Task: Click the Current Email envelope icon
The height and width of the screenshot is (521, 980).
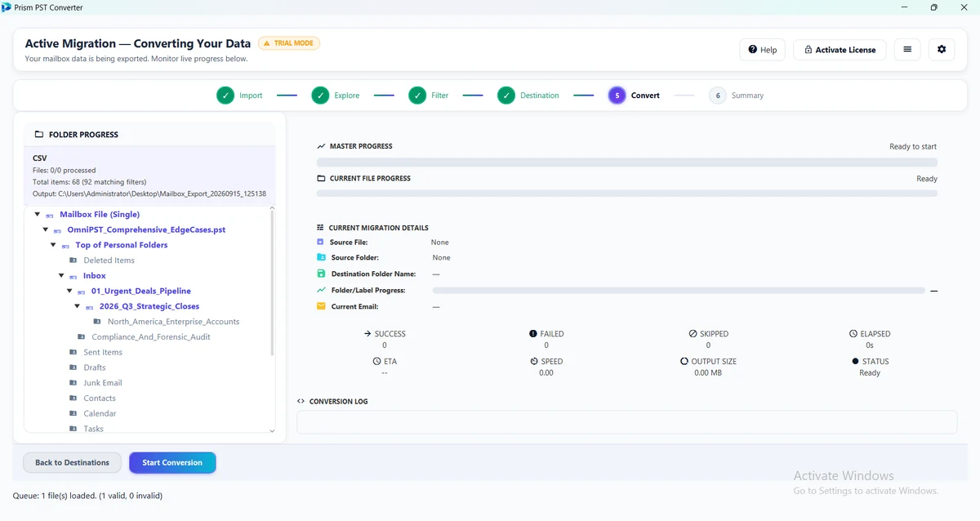Action: pyautogui.click(x=321, y=306)
